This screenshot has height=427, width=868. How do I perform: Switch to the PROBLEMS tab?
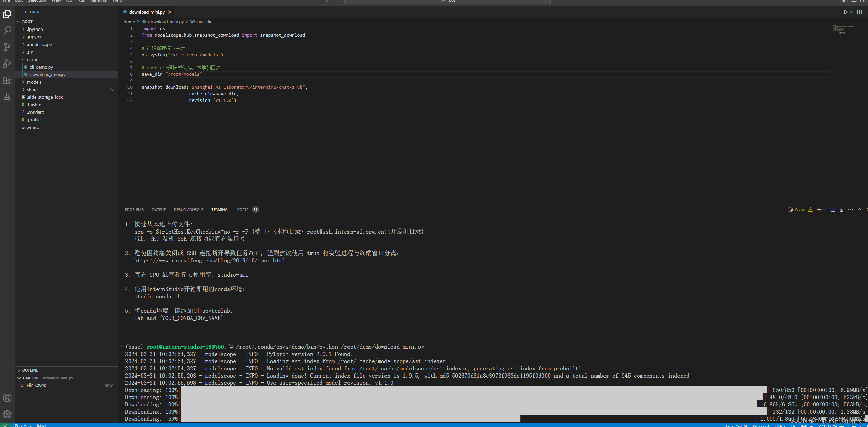(x=134, y=209)
